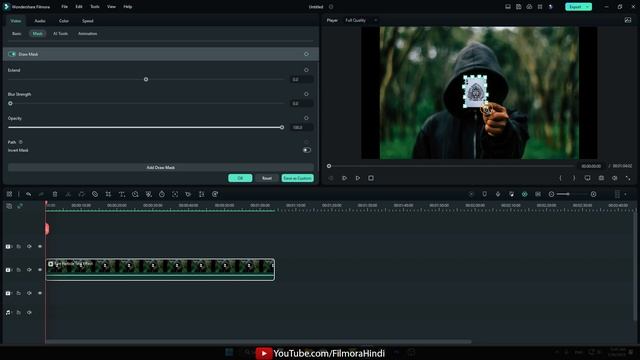
Task: Add keyframe diamond for Opacity
Action: (x=306, y=118)
